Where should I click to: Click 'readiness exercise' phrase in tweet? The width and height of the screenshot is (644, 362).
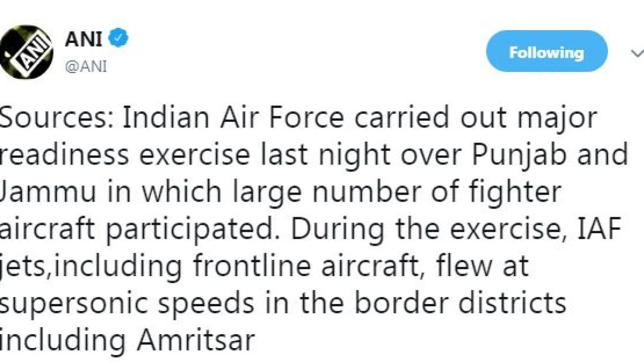tap(123, 156)
